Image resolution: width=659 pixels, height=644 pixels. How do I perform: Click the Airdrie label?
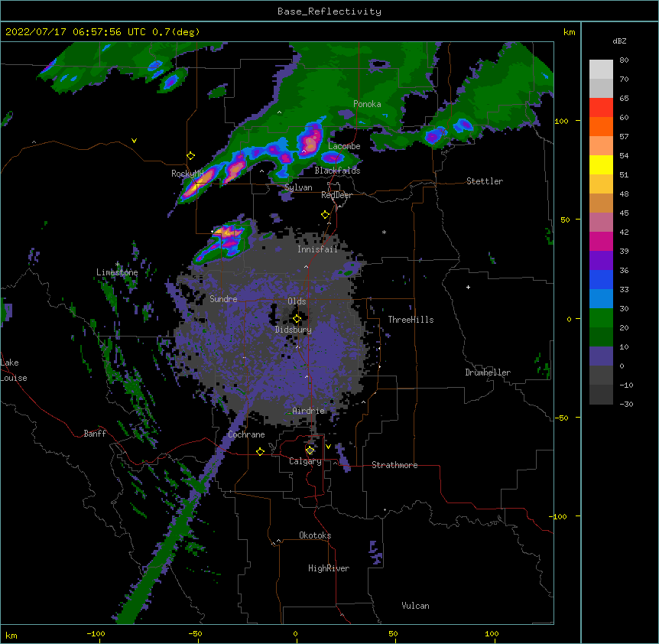pyautogui.click(x=309, y=411)
